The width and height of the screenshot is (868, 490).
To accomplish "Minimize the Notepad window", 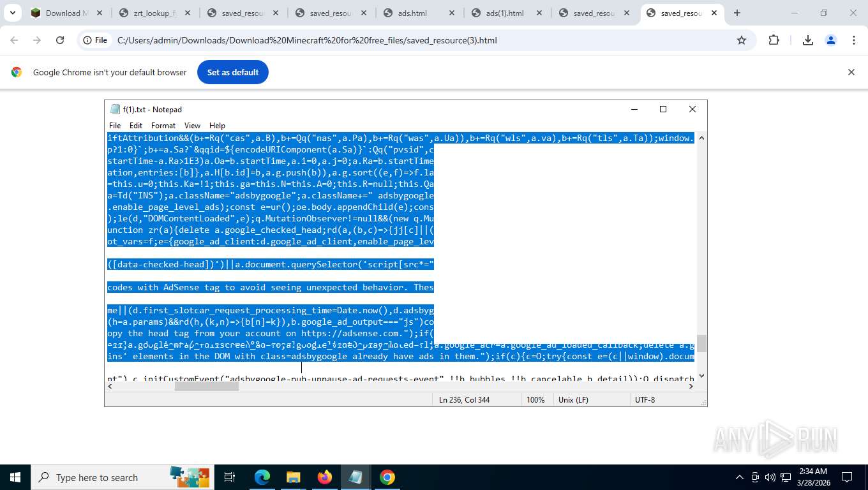I will (x=634, y=109).
